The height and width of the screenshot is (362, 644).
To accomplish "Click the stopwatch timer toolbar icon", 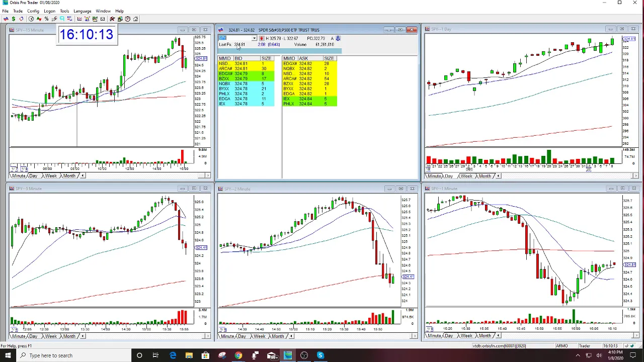I will pyautogui.click(x=128, y=19).
